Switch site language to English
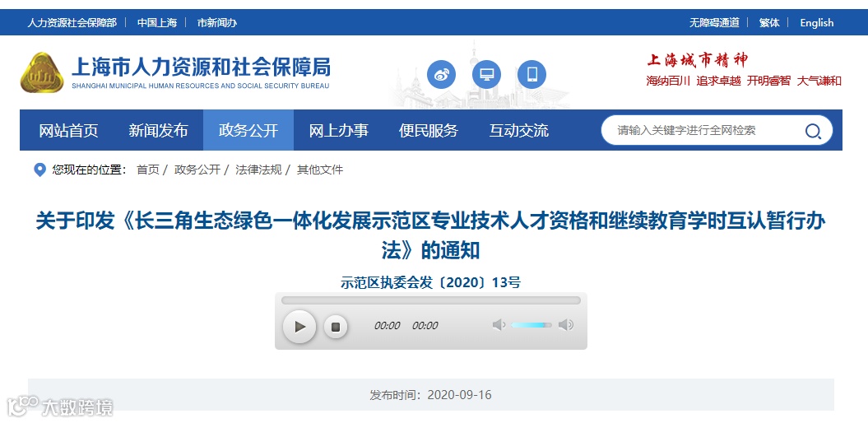 pyautogui.click(x=816, y=23)
